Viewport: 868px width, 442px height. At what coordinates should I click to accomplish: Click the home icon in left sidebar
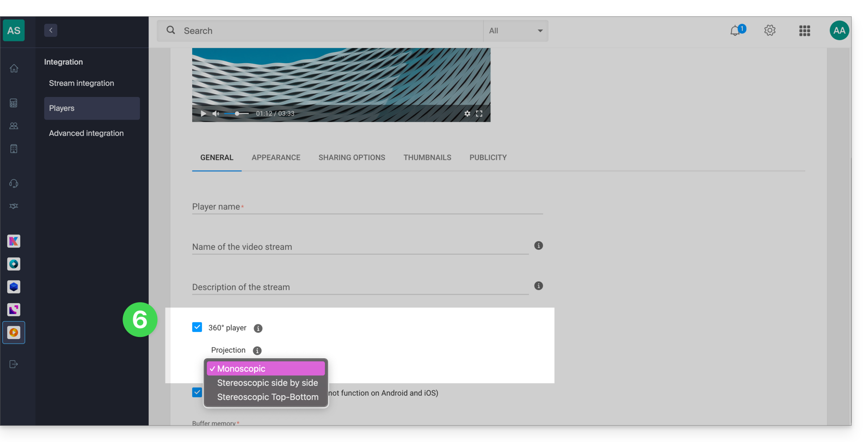(14, 69)
